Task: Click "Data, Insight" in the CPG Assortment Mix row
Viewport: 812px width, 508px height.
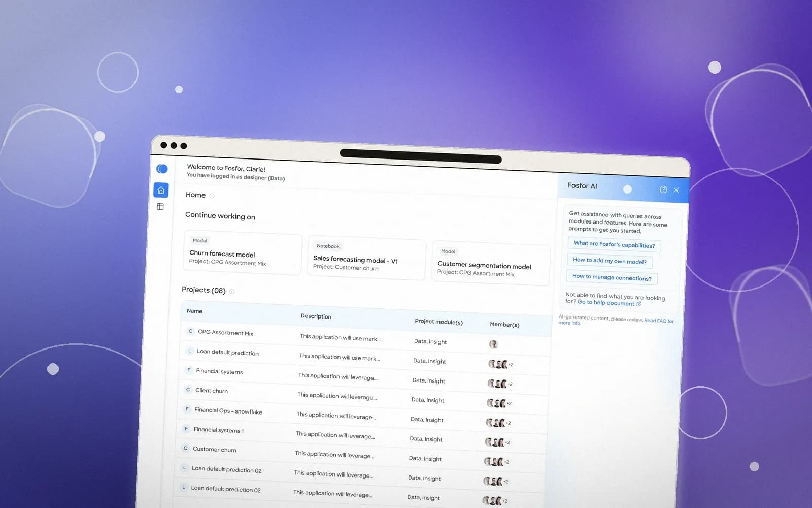Action: [430, 342]
